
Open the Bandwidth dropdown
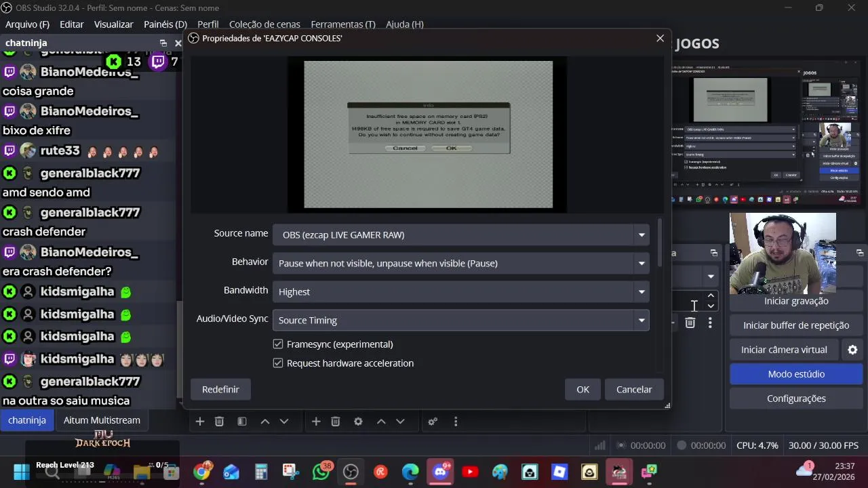pos(460,291)
